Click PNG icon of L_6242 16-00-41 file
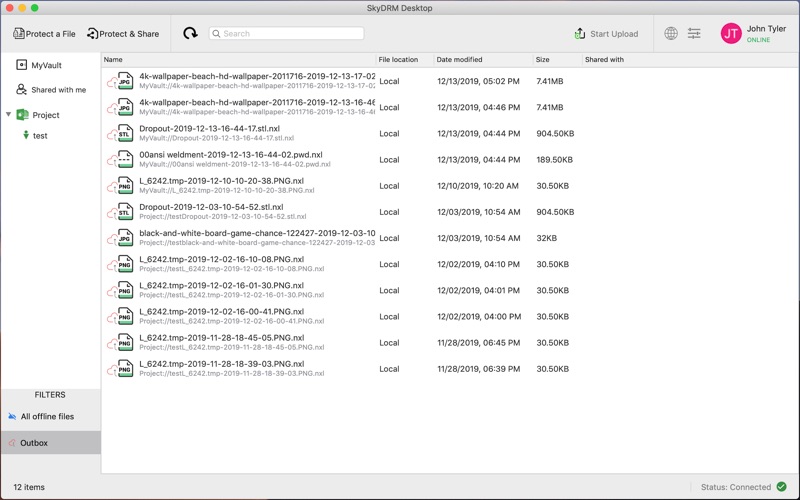This screenshot has height=500, width=800. click(x=125, y=316)
